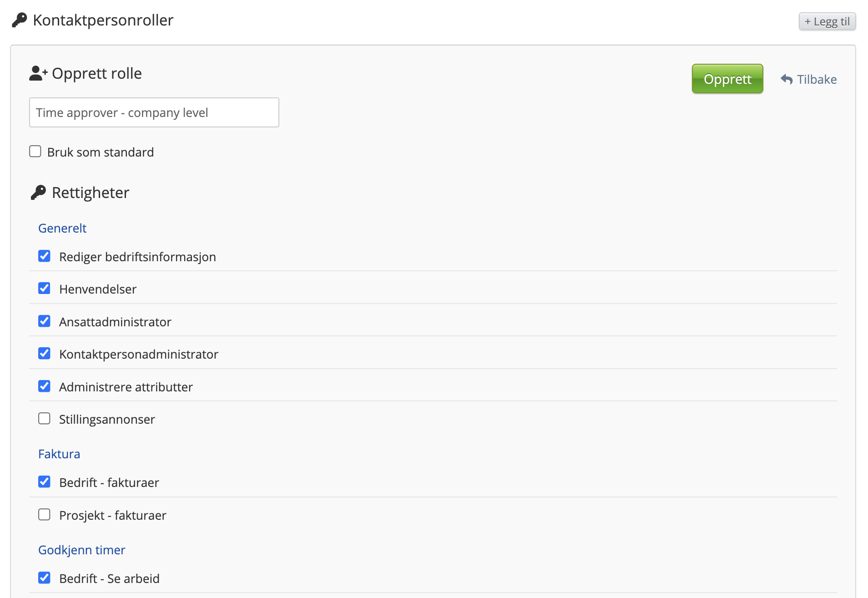Uncheck Administrere attributter
868x598 pixels.
pos(44,386)
